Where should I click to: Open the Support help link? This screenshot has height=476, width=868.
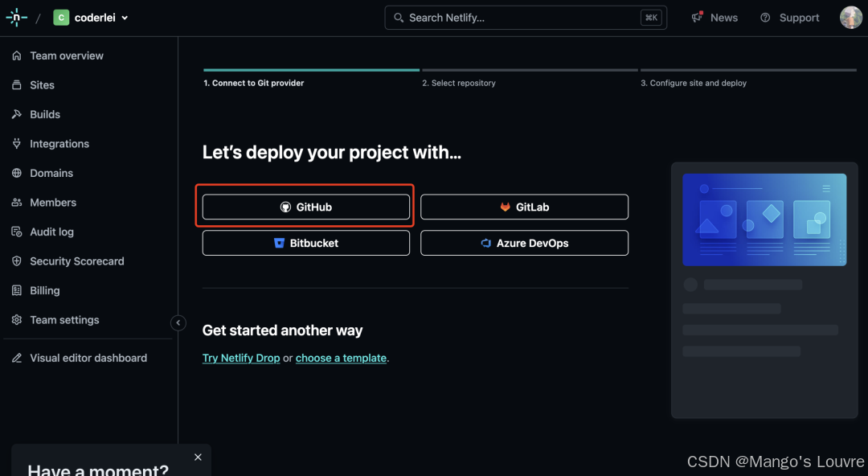(789, 18)
